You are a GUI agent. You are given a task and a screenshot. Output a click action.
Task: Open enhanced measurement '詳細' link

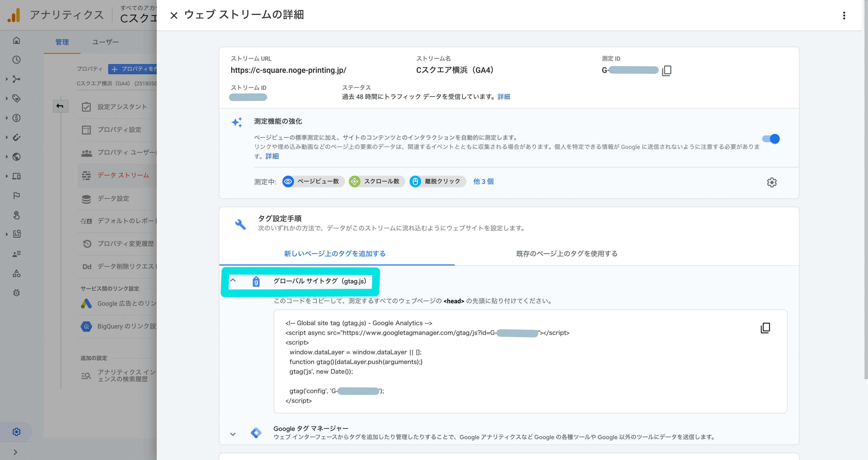(272, 156)
